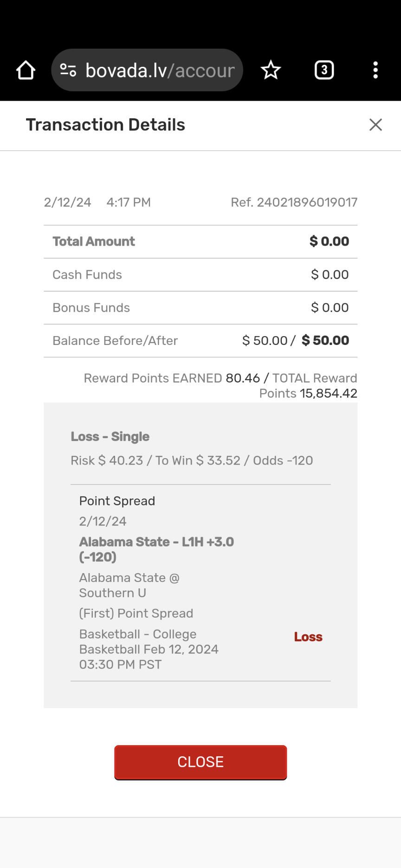This screenshot has height=868, width=401.
Task: Tap the Loss - Single bet heading
Action: pos(110,437)
